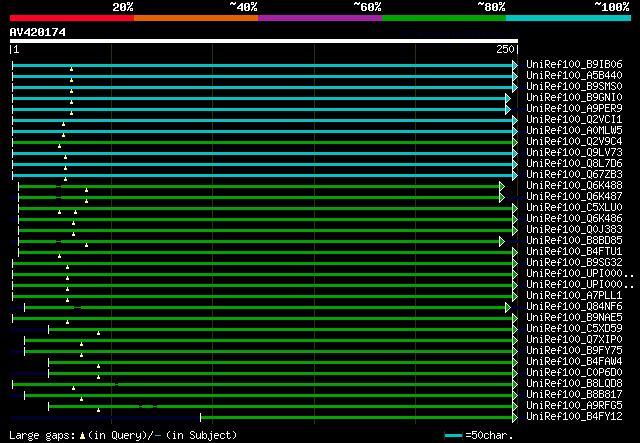
Task: Select the UniRef100_B4FTU1 label
Action: tap(574, 252)
